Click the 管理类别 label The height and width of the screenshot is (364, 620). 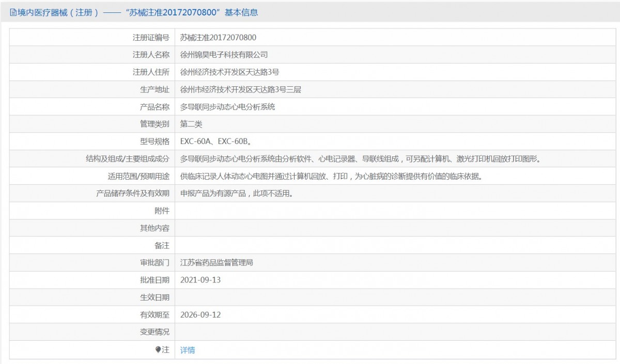[155, 124]
